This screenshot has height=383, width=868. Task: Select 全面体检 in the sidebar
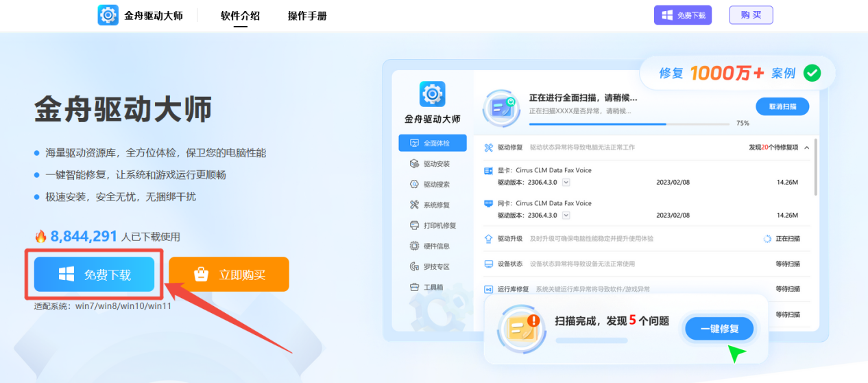(433, 143)
